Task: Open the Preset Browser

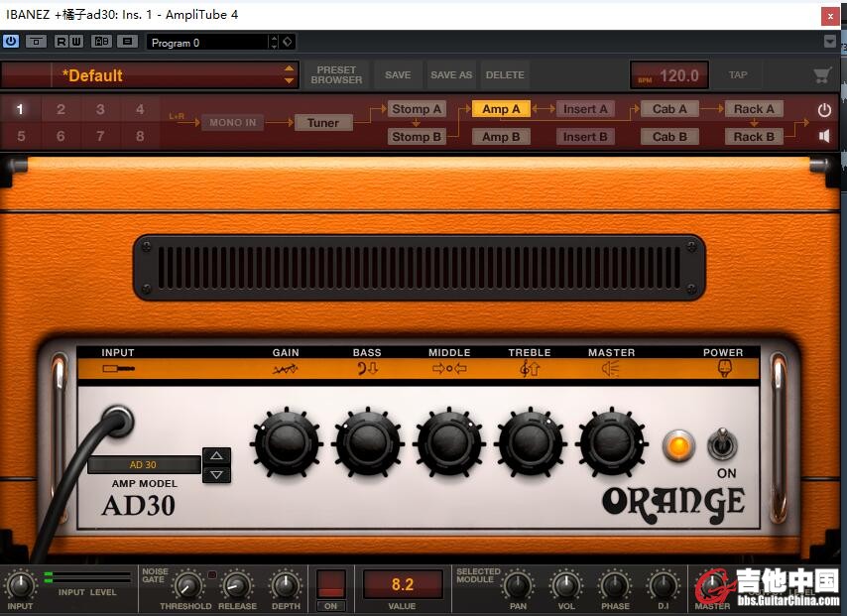Action: click(336, 75)
